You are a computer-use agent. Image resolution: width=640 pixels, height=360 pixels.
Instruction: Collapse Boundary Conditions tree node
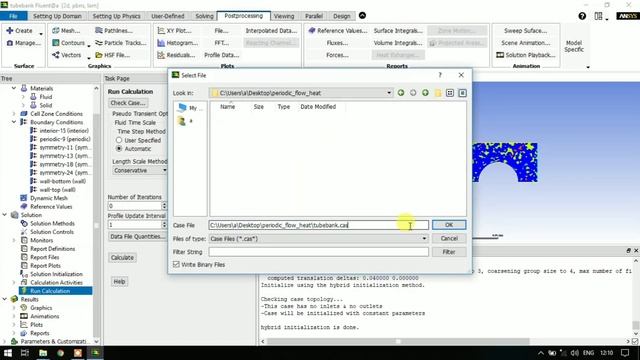[14, 122]
